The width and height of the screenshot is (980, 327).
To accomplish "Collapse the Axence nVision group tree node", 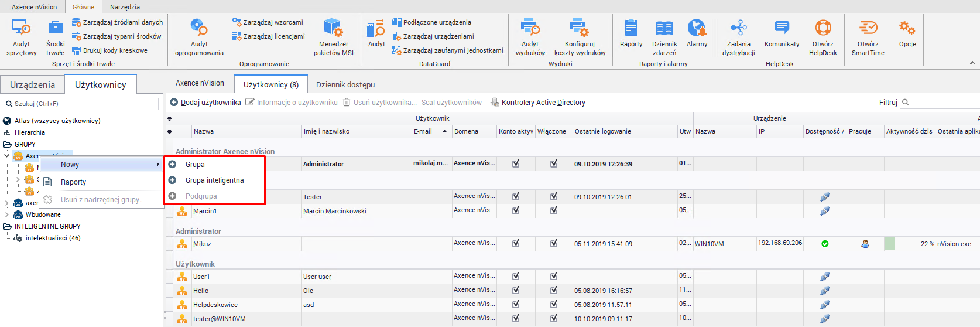I will (x=7, y=156).
